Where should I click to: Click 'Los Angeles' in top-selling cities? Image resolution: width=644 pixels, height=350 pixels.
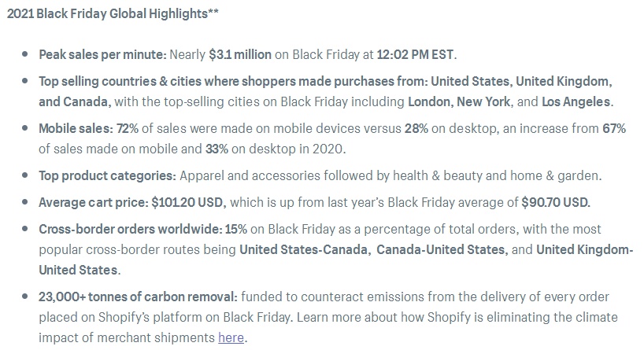click(576, 101)
